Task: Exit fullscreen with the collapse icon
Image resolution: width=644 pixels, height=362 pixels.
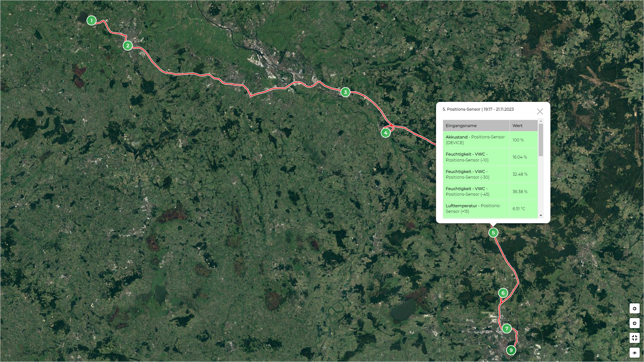Action: click(634, 338)
